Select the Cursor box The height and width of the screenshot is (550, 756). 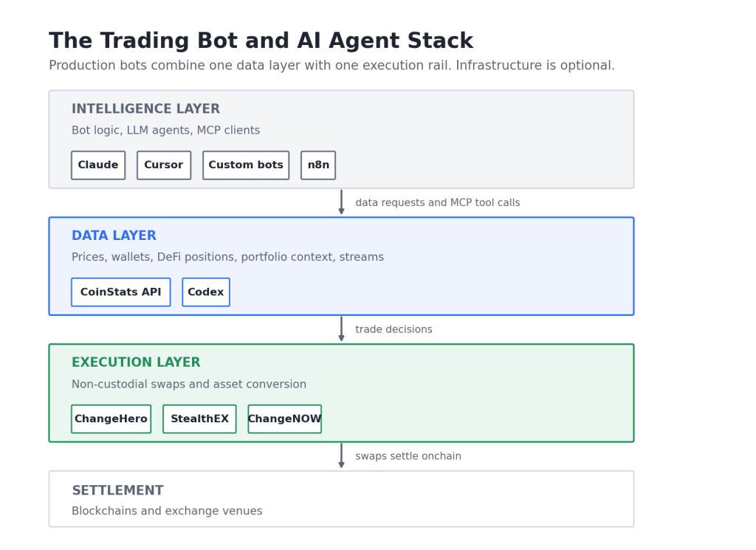tap(164, 165)
